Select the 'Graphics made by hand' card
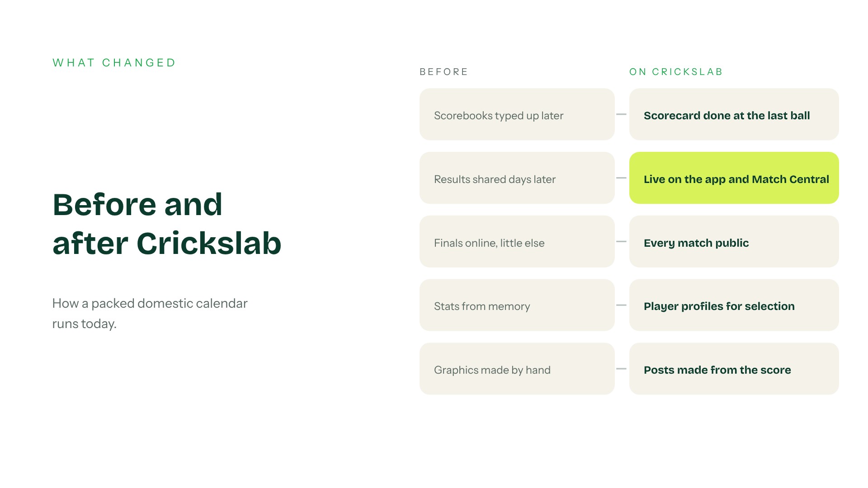This screenshot has width=868, height=488. (x=517, y=369)
